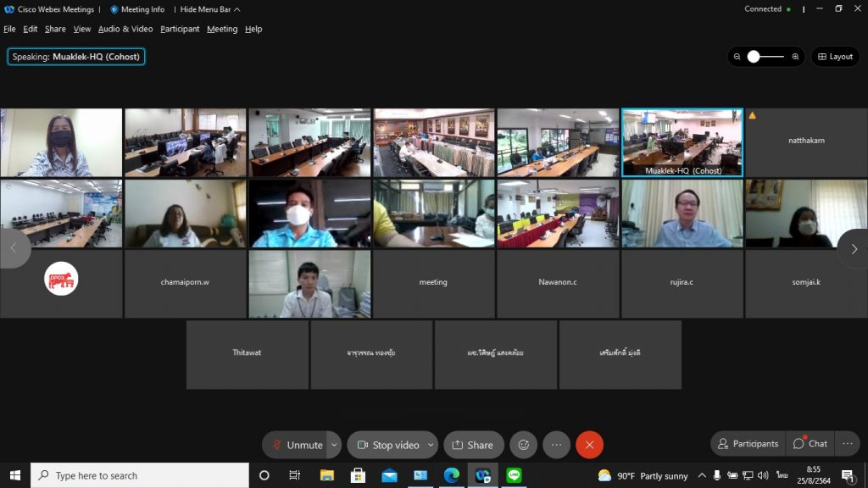868x488 pixels.
Task: Open the Audio & Video menu
Action: coord(125,29)
